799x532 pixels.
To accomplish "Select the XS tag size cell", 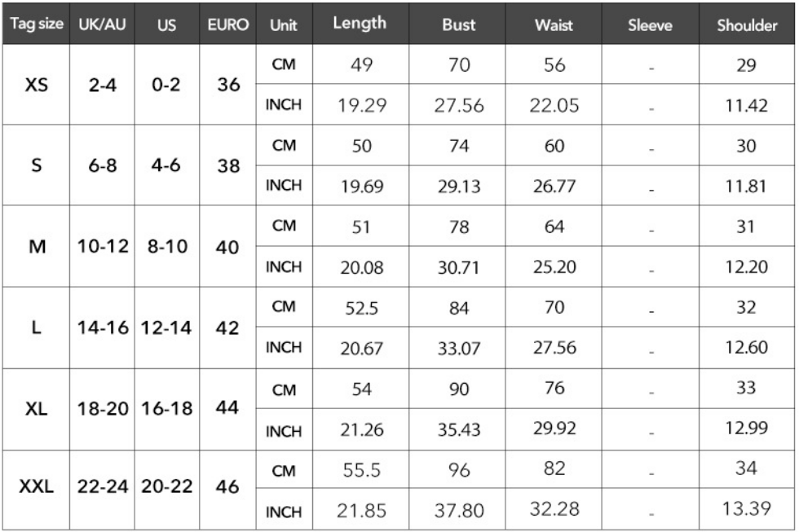I will pos(36,86).
